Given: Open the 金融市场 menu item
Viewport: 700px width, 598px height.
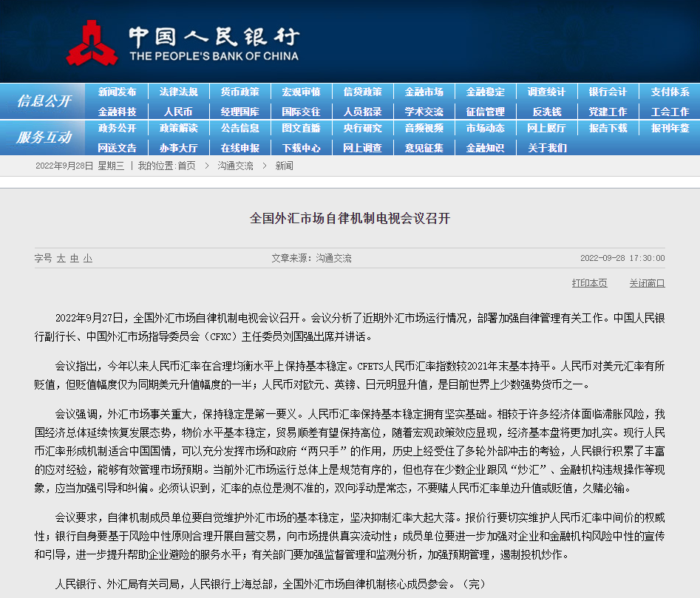Looking at the screenshot, I should tap(424, 92).
